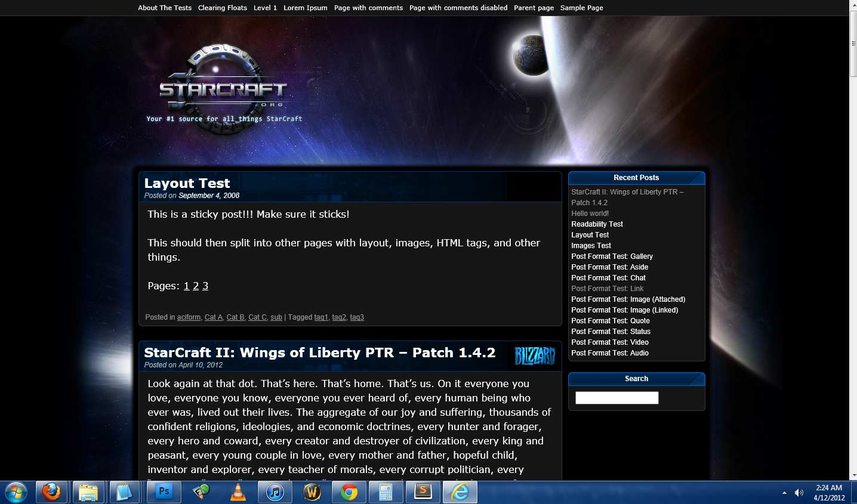Open recent post Images Test
857x504 pixels.
[x=591, y=246]
